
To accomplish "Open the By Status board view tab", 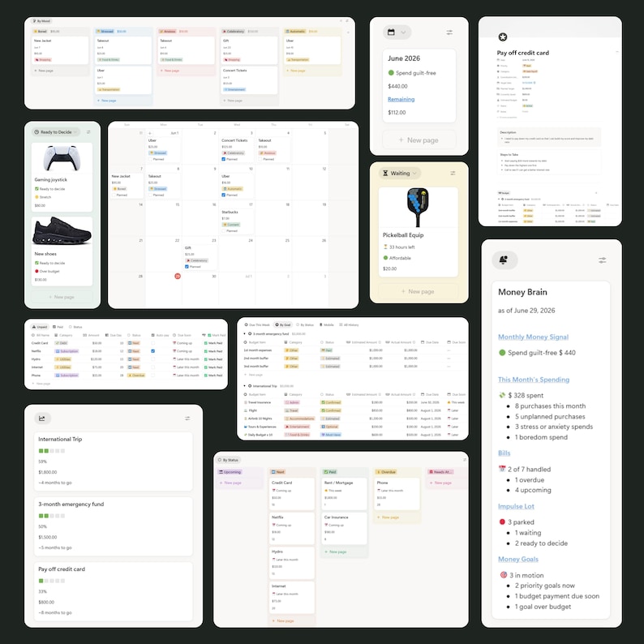I will (229, 460).
